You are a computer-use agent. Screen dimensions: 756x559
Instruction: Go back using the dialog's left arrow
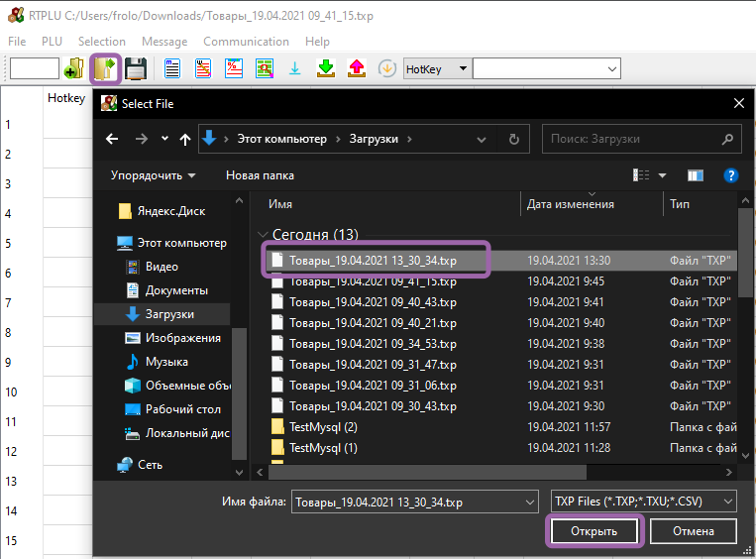click(112, 139)
